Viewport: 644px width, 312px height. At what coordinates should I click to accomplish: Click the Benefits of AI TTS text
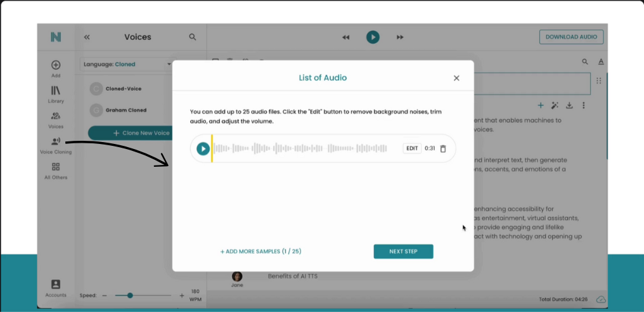pyautogui.click(x=292, y=276)
